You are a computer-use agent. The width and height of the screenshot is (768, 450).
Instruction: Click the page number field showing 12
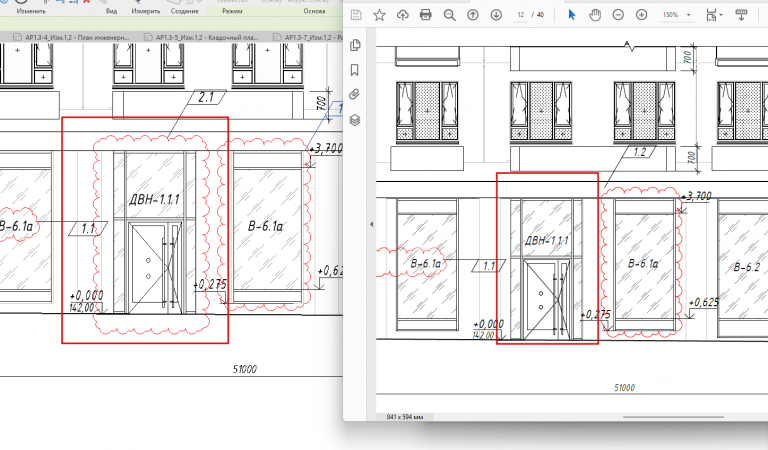pos(521,15)
